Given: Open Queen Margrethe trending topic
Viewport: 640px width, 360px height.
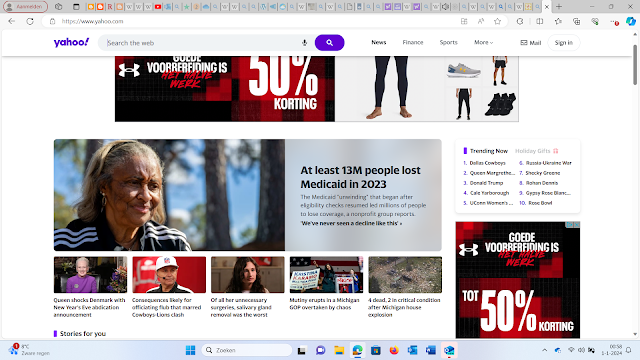Looking at the screenshot, I should [492, 173].
